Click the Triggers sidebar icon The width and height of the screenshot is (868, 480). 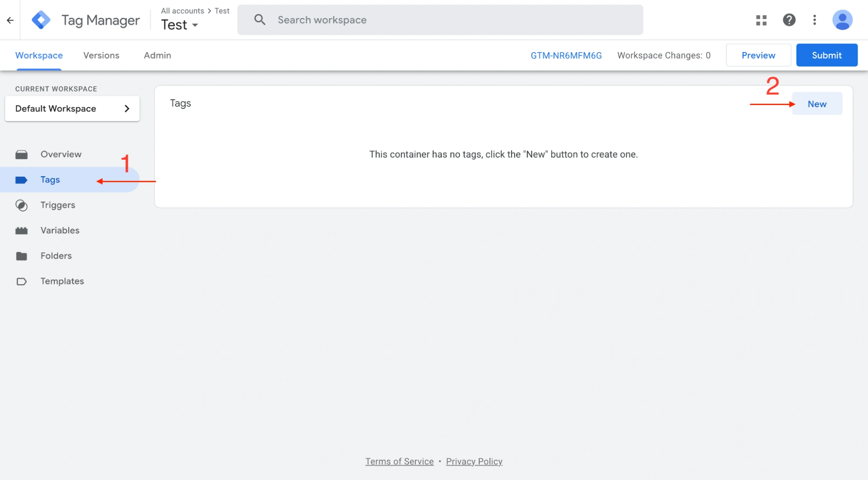point(21,205)
